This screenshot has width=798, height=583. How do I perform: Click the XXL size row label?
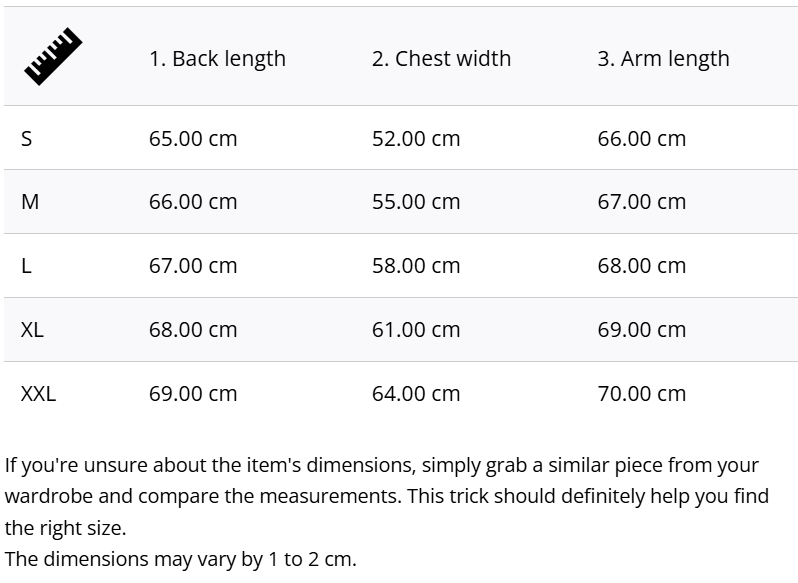(38, 394)
